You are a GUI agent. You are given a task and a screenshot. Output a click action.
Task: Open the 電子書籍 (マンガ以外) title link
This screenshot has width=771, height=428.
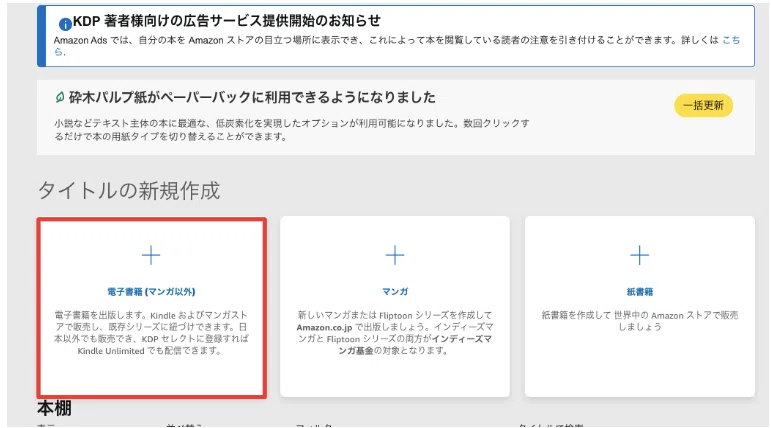coord(151,292)
